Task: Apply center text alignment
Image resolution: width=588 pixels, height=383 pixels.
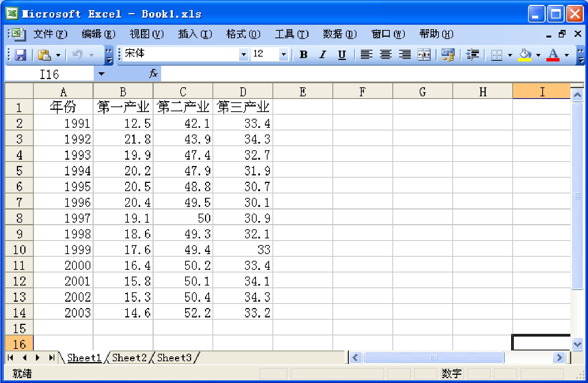Action: [x=386, y=55]
